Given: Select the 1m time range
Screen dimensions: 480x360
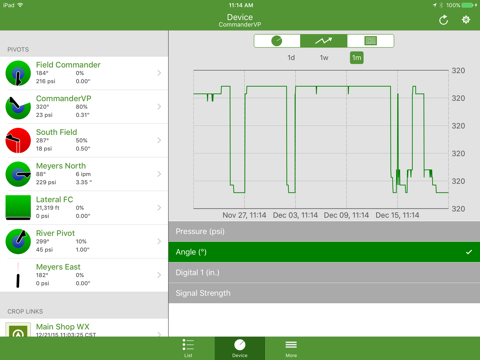Looking at the screenshot, I should click(357, 58).
